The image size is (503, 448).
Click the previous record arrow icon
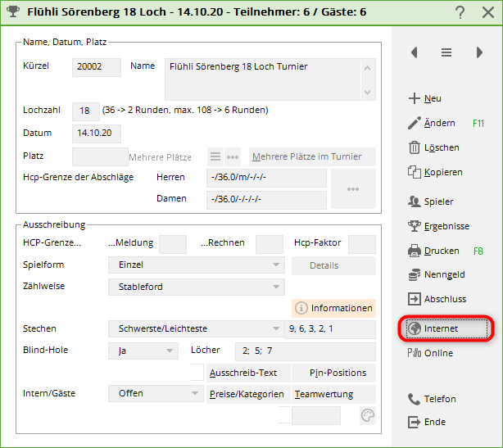pos(415,52)
